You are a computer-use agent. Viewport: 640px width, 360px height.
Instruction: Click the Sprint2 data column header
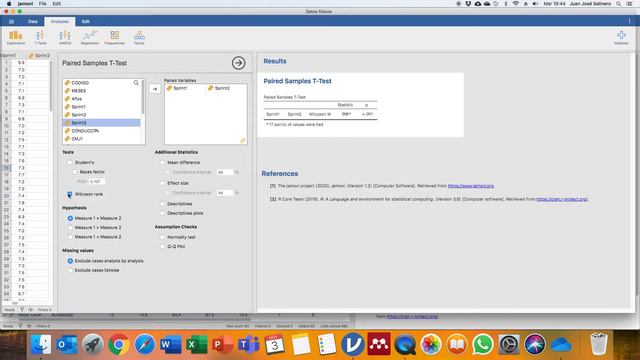39,56
